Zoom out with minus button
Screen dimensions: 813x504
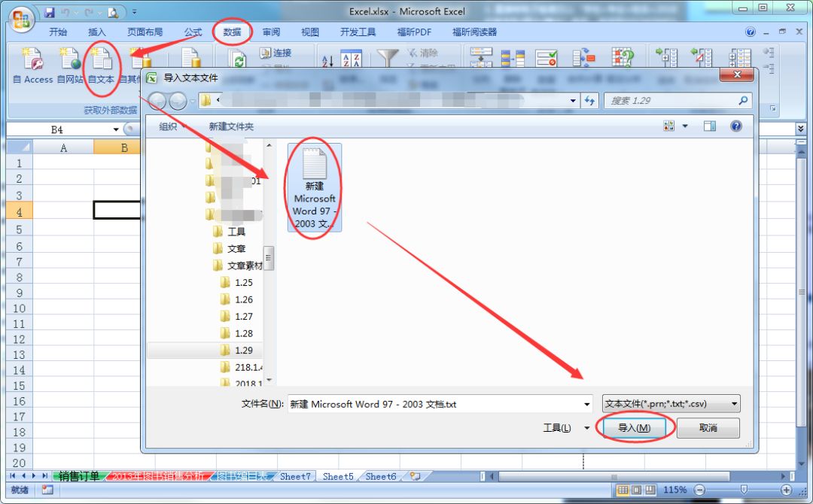pyautogui.click(x=699, y=490)
